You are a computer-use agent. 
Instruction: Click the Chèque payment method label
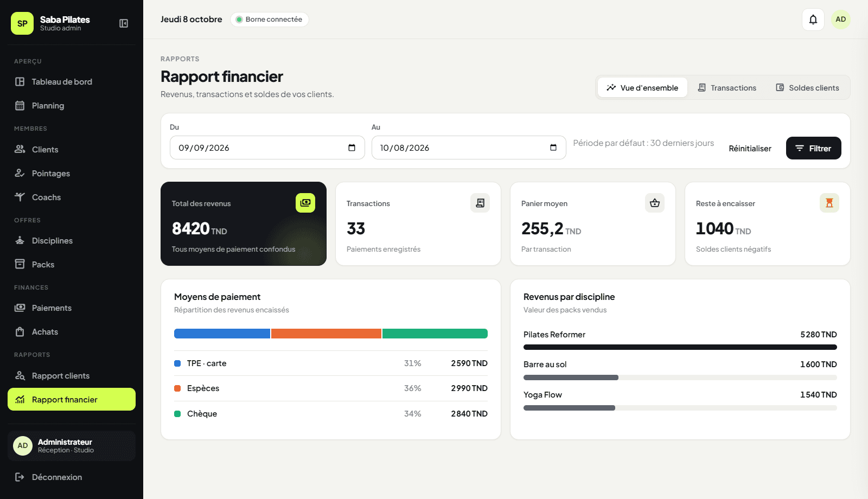coord(202,414)
